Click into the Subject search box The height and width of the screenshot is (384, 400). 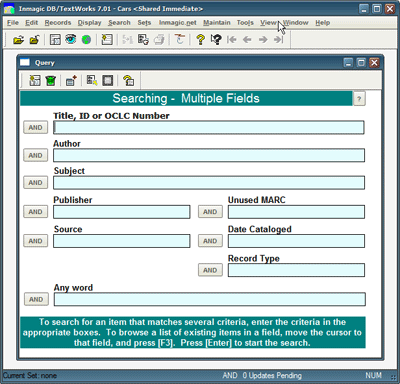coord(209,183)
